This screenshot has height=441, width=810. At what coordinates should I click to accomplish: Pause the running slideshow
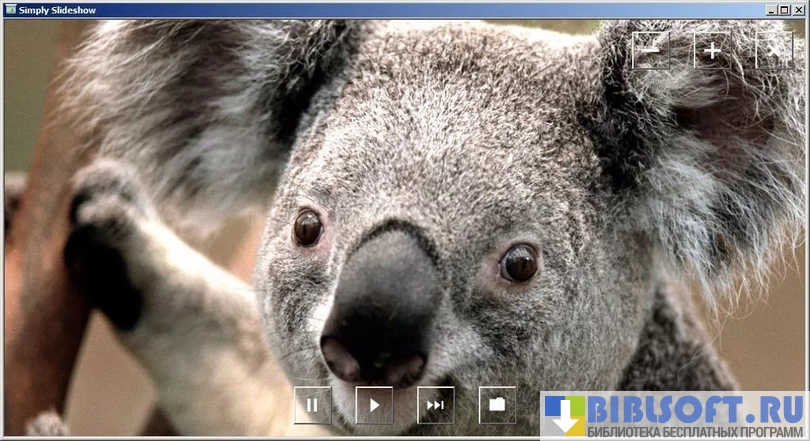click(x=312, y=405)
